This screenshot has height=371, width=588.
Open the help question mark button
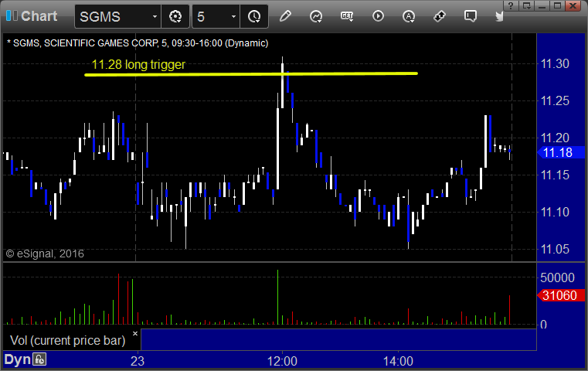click(511, 5)
